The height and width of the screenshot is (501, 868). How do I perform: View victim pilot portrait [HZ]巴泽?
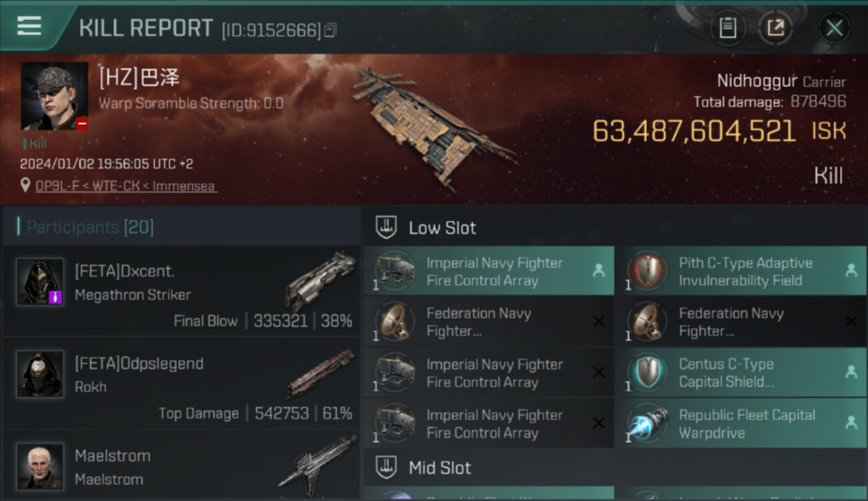[54, 96]
